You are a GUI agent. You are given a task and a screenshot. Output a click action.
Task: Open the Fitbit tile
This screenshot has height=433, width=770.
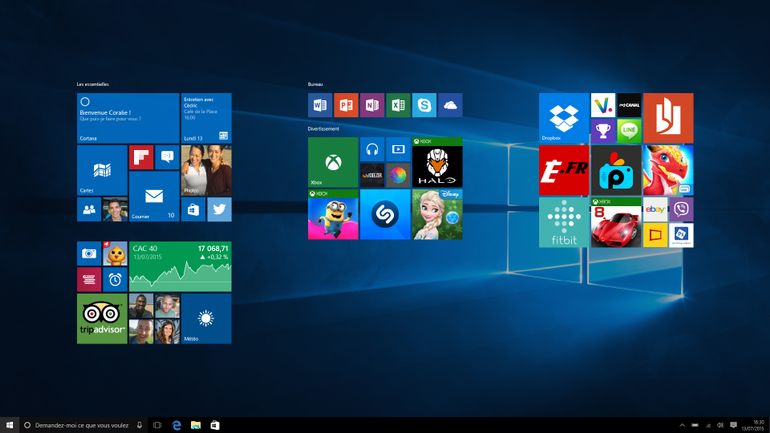564,222
